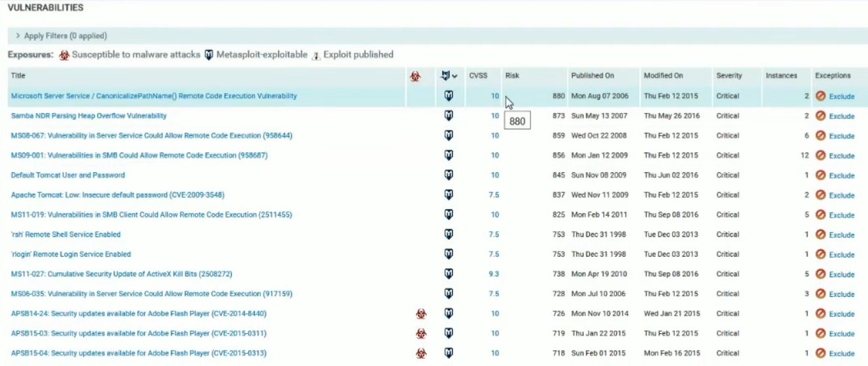This screenshot has width=868, height=366.
Task: Open APSB15-04 Adobe Flash Player link
Action: pyautogui.click(x=139, y=353)
